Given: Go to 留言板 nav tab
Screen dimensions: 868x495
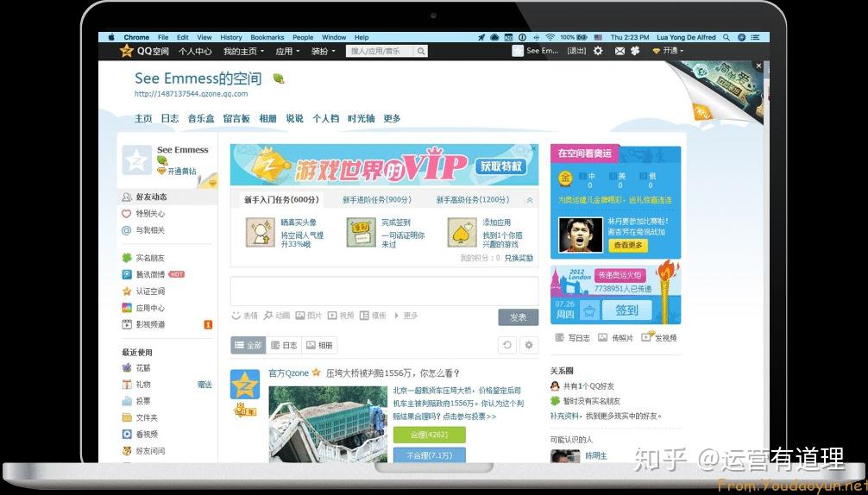Looking at the screenshot, I should pos(236,118).
